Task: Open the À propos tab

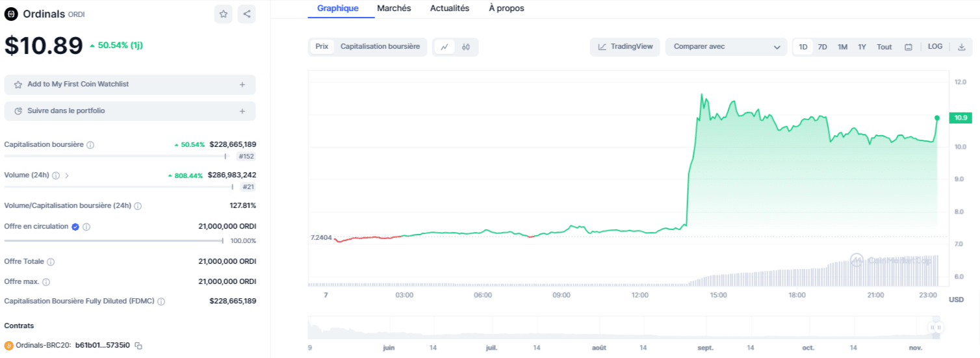Action: (x=506, y=8)
